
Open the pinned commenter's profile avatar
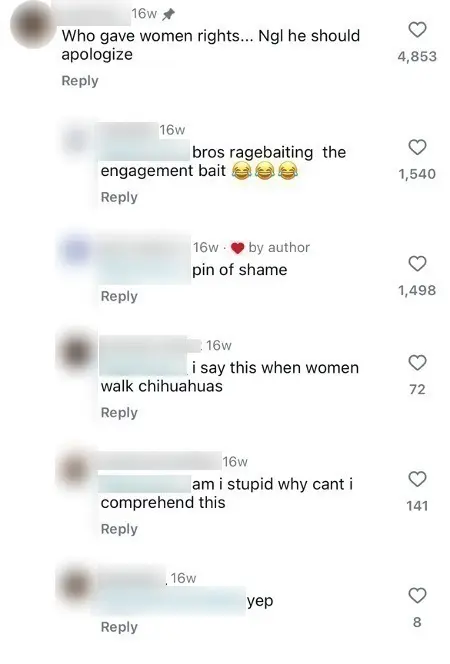tap(32, 26)
